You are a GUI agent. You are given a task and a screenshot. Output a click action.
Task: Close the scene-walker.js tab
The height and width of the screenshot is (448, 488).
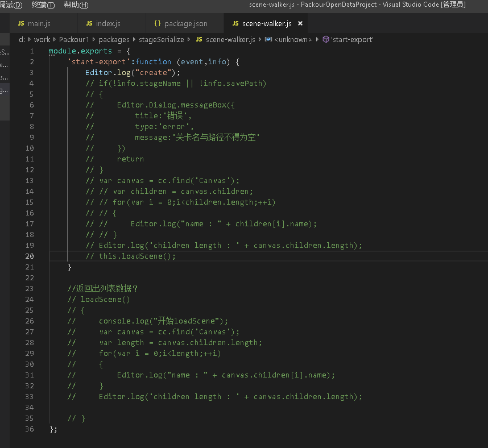click(x=300, y=23)
